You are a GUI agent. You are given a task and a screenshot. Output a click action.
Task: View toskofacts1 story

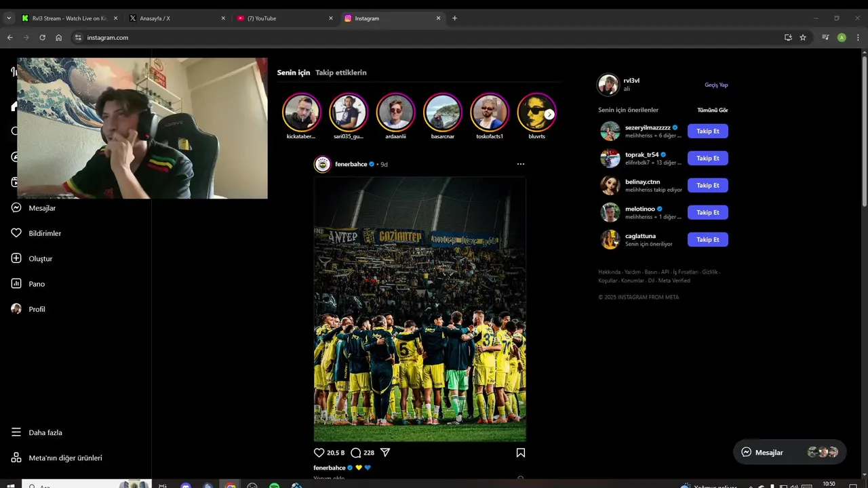[490, 113]
